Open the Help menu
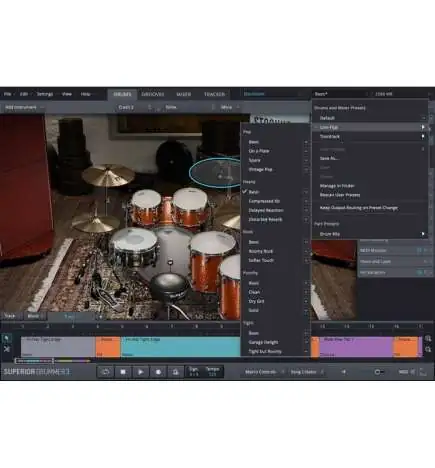Viewport: 435px width, 468px height. (x=85, y=94)
